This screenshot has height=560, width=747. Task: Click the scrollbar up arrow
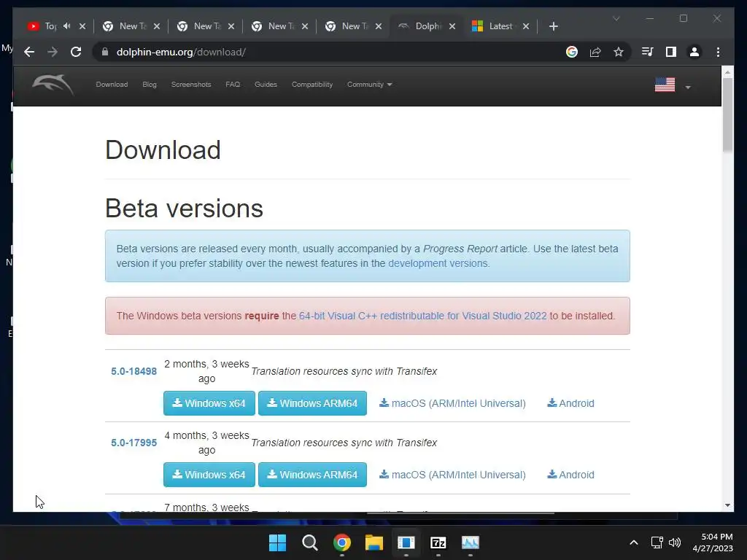click(727, 72)
